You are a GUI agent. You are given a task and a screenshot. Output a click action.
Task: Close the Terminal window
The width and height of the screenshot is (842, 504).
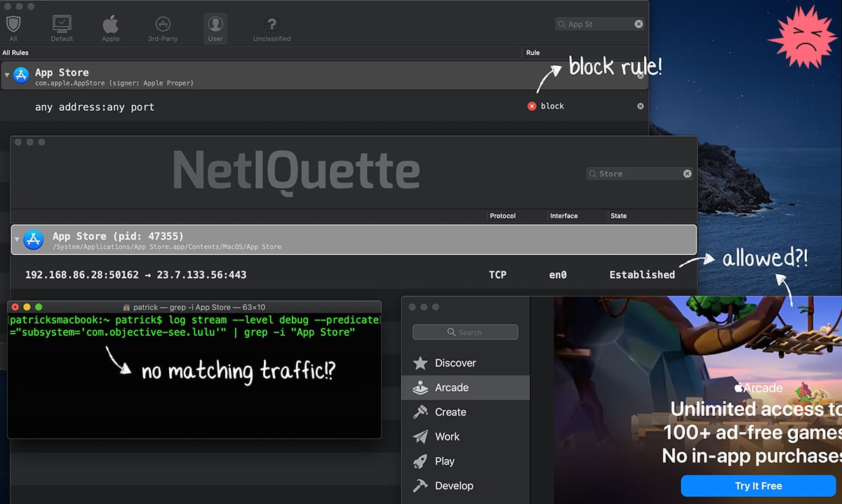[x=15, y=307]
